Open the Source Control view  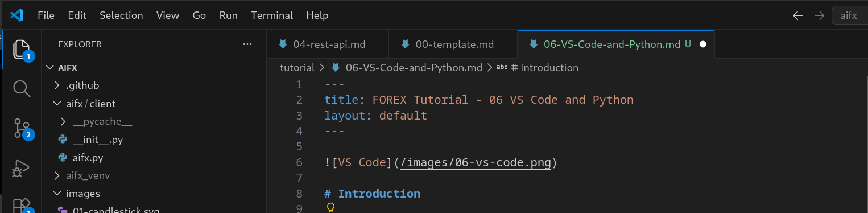[x=21, y=128]
